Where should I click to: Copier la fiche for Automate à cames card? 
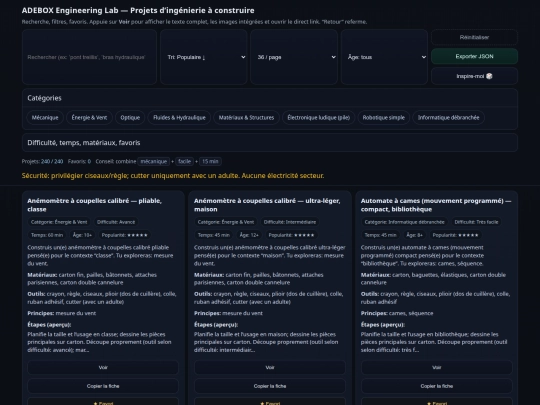(436, 386)
